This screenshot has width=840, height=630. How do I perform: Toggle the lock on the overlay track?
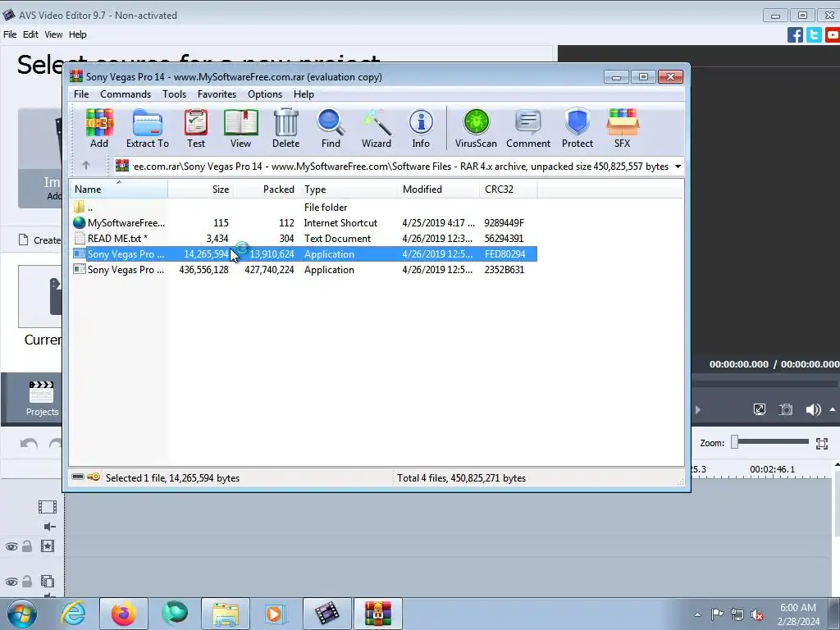click(27, 582)
